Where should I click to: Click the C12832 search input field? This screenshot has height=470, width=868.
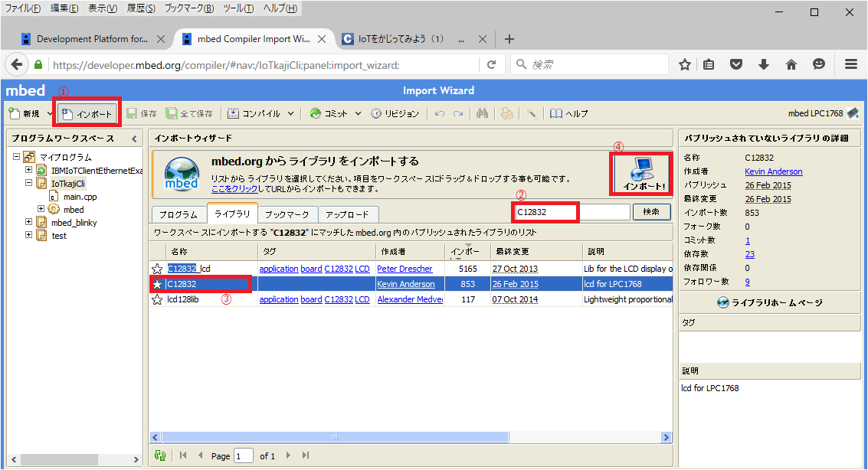tap(572, 212)
